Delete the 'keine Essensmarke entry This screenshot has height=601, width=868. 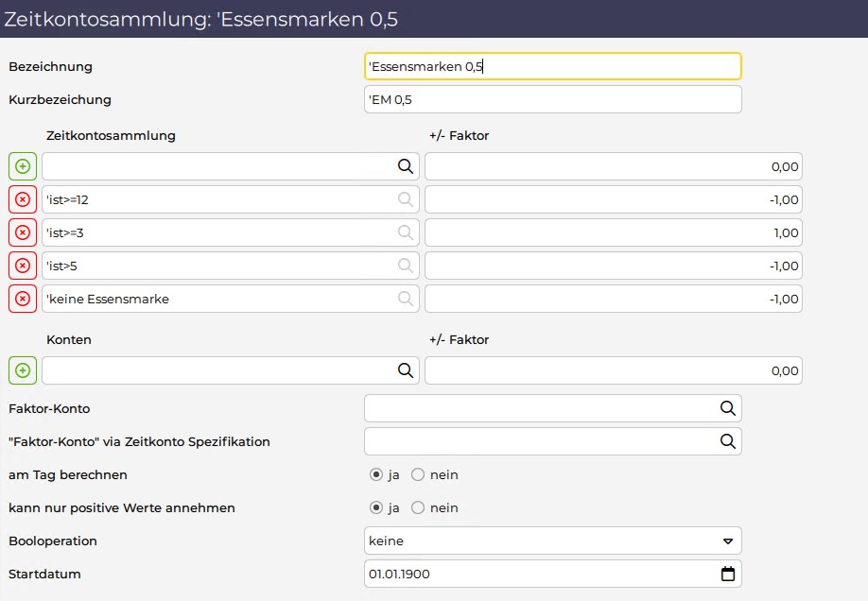point(23,299)
